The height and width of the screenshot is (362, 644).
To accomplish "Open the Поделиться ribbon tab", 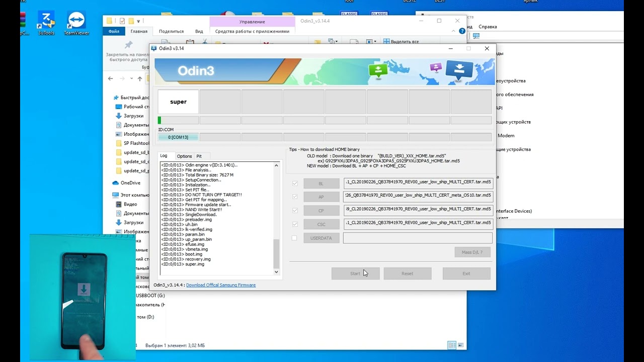I will tap(172, 31).
